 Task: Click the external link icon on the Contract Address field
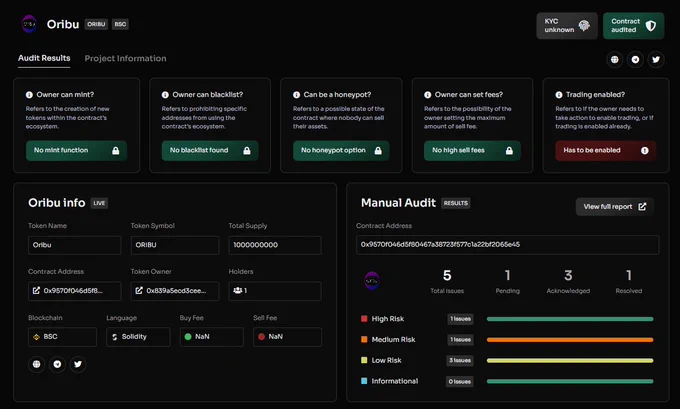[x=36, y=291]
